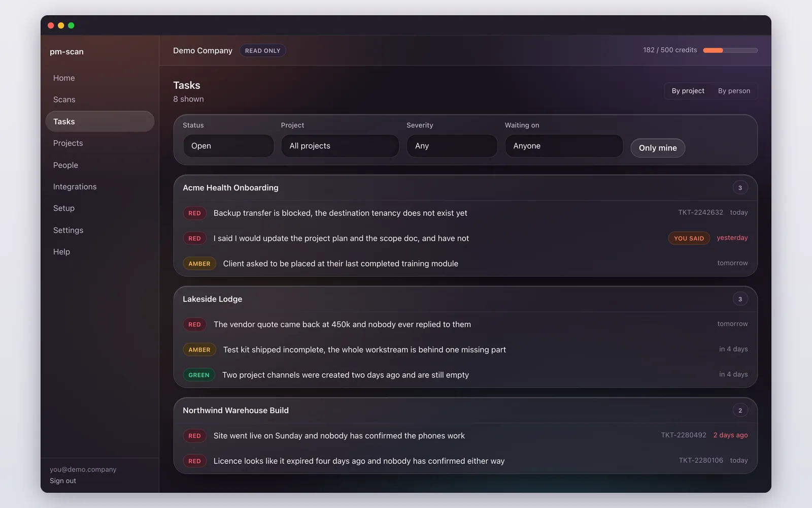Click the pm-scan app logo text
The height and width of the screenshot is (508, 812).
(x=66, y=51)
